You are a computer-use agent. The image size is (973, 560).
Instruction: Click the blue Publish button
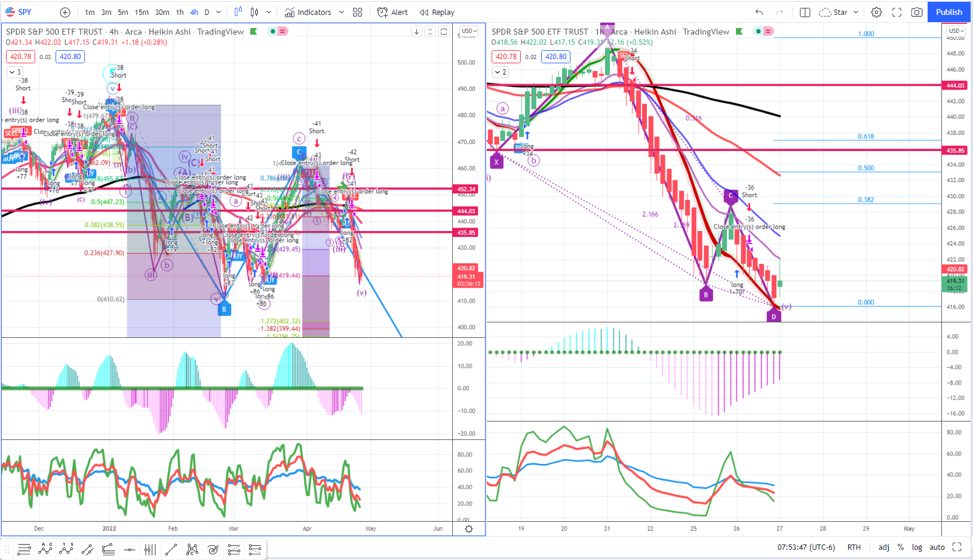949,12
